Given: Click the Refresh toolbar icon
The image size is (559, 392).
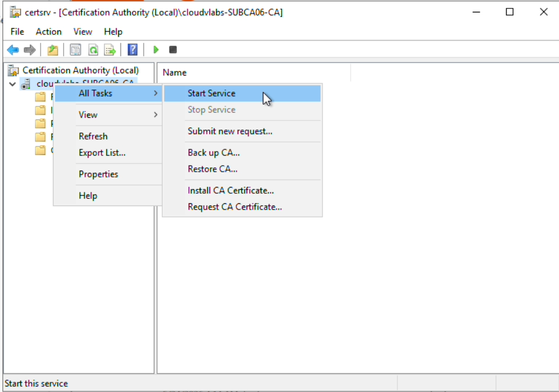Looking at the screenshot, I should [93, 50].
